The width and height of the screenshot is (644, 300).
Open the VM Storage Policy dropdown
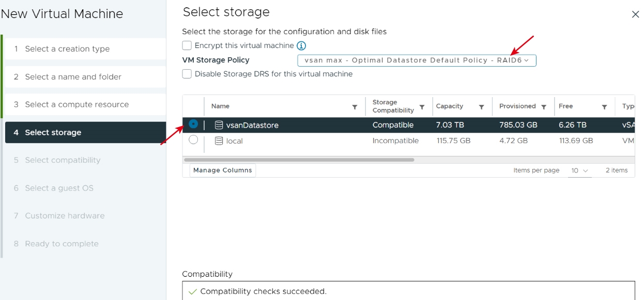click(417, 60)
